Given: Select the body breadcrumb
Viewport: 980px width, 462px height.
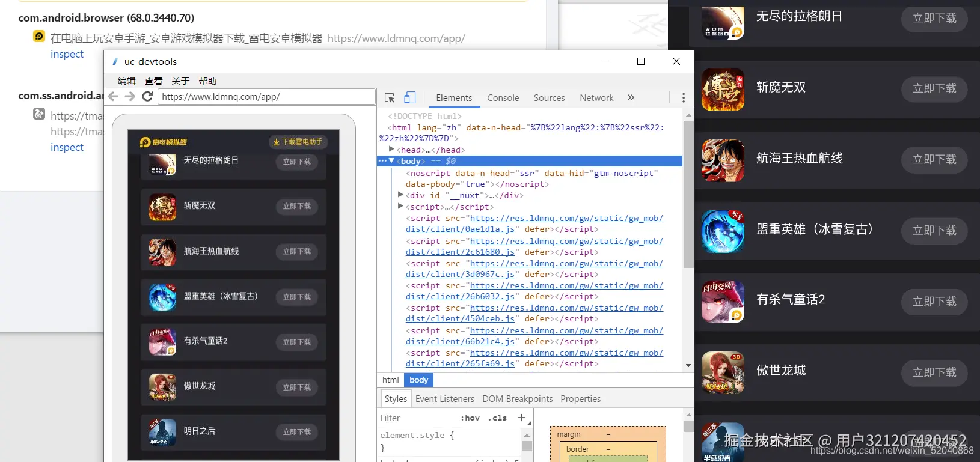Looking at the screenshot, I should click(x=418, y=380).
